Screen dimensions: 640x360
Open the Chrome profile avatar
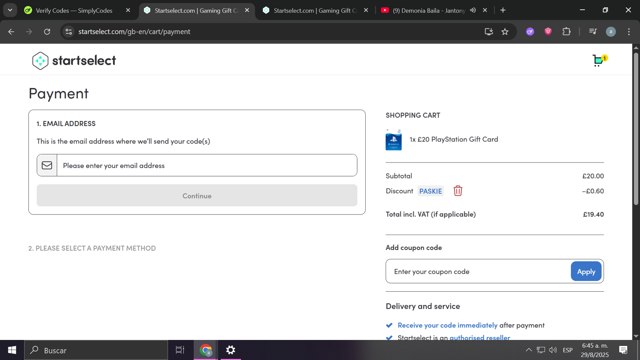click(x=611, y=31)
